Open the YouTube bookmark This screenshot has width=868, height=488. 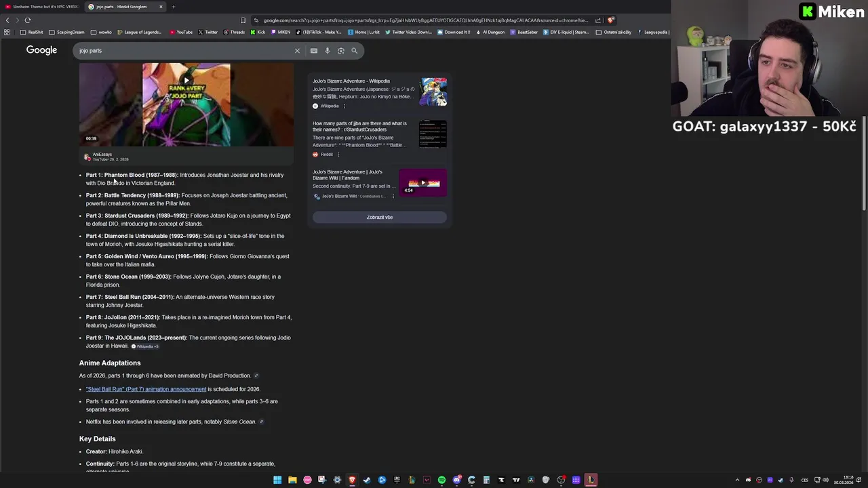pos(181,32)
